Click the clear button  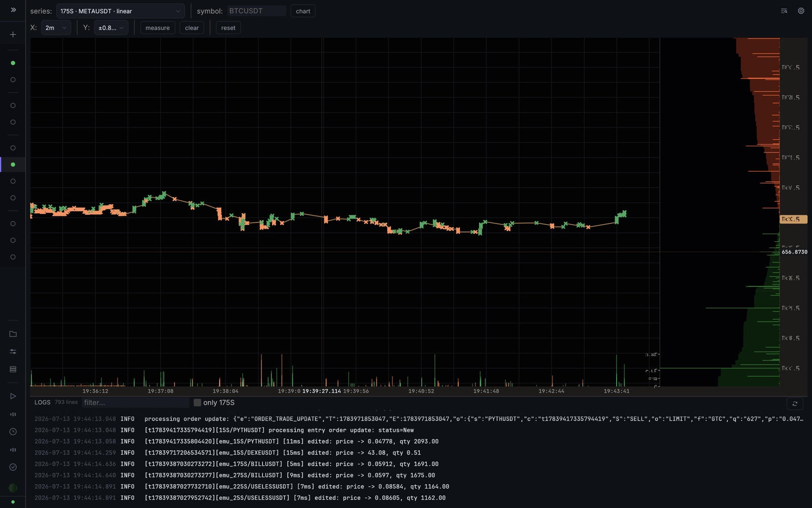(x=192, y=28)
